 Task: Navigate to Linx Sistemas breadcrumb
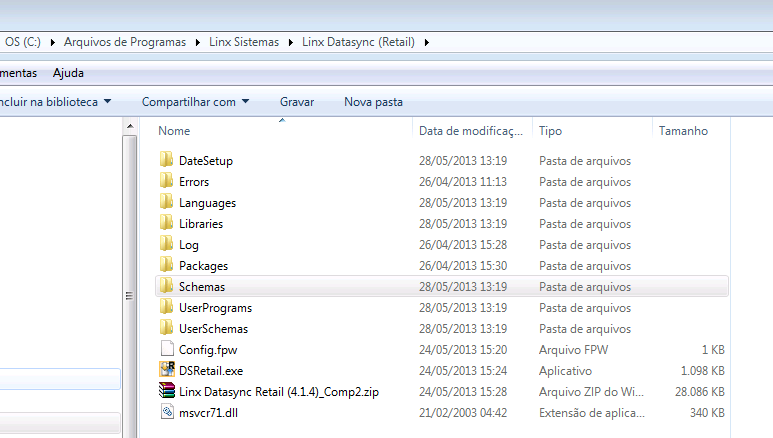click(x=244, y=42)
